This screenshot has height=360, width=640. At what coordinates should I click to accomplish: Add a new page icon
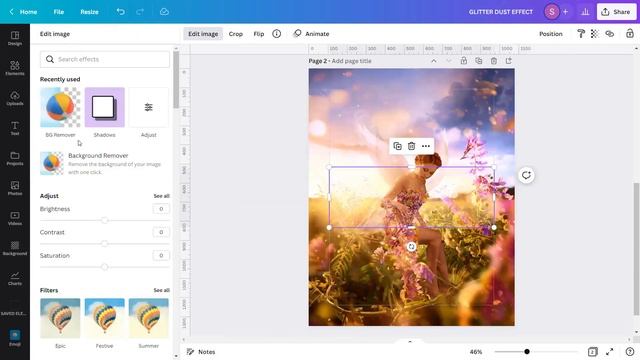(509, 61)
